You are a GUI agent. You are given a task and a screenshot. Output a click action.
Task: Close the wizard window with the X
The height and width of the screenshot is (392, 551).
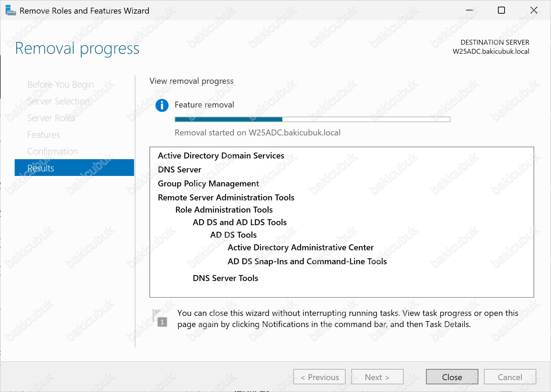[x=534, y=10]
